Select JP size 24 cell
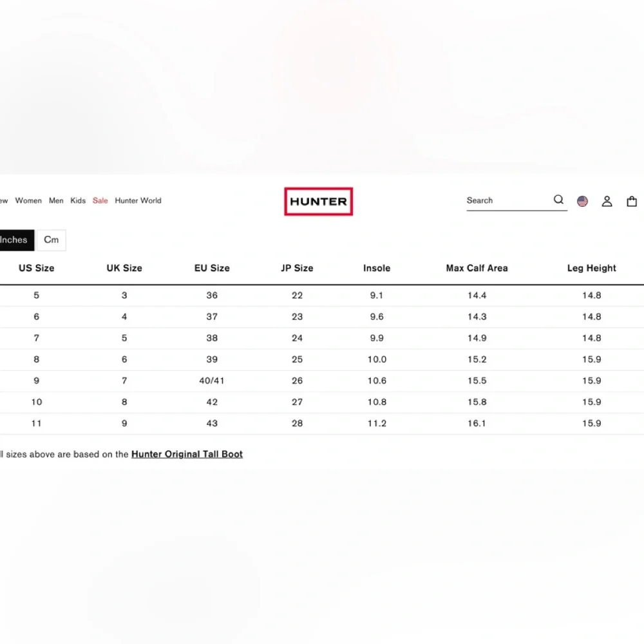 pyautogui.click(x=297, y=338)
